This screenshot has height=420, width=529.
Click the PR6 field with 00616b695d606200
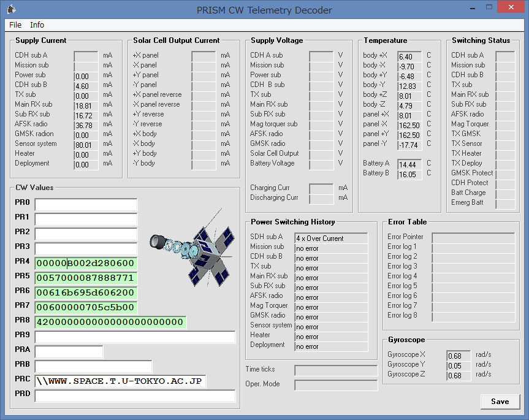pyautogui.click(x=86, y=293)
